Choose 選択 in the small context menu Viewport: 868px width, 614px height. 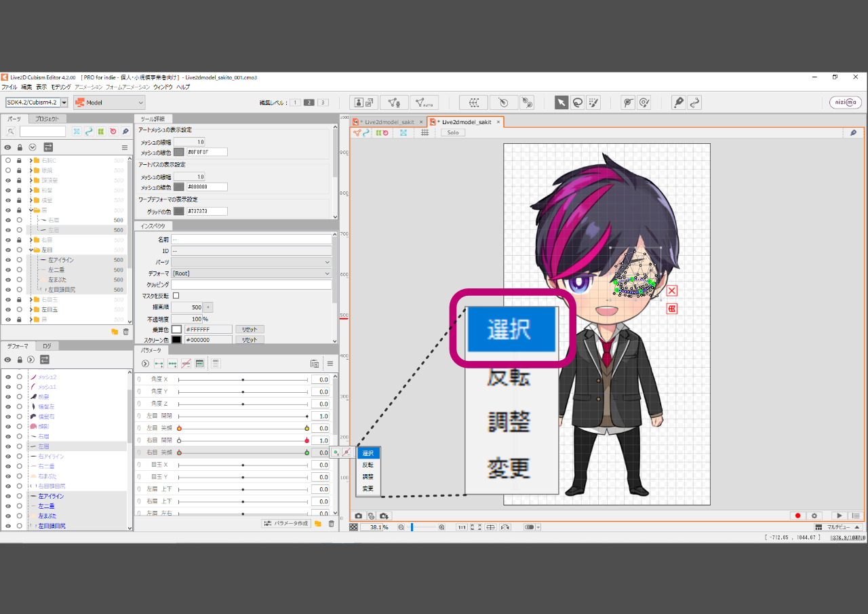tap(368, 453)
